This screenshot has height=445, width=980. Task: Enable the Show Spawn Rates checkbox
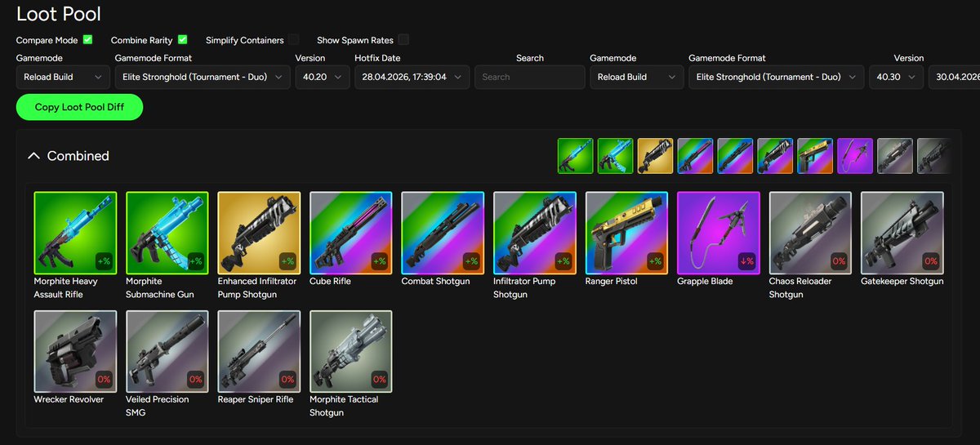point(403,39)
